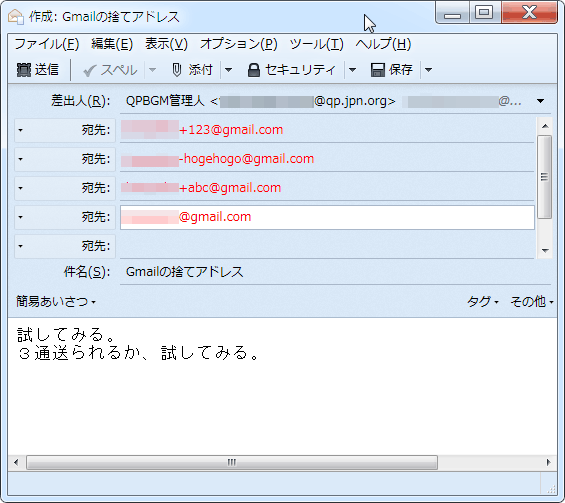Image resolution: width=565 pixels, height=503 pixels.
Task: Click the window corner grip handle
Action: [551, 489]
